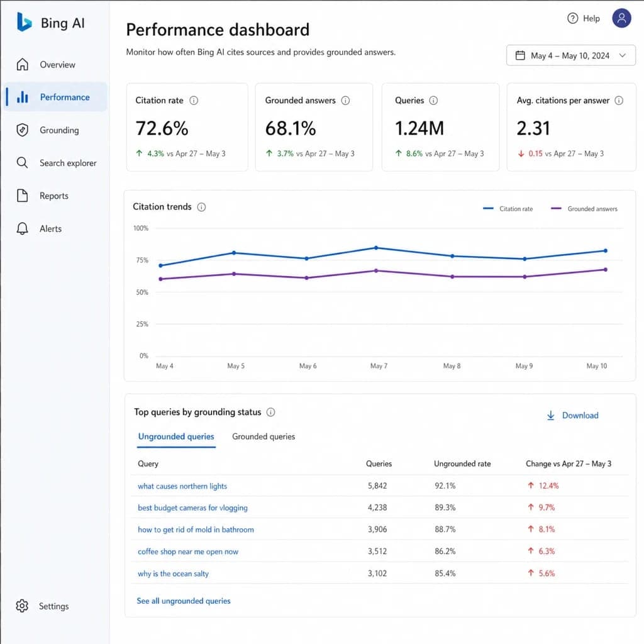This screenshot has height=644, width=644.
Task: Click the 0.15 decrease indicator
Action: pos(530,153)
